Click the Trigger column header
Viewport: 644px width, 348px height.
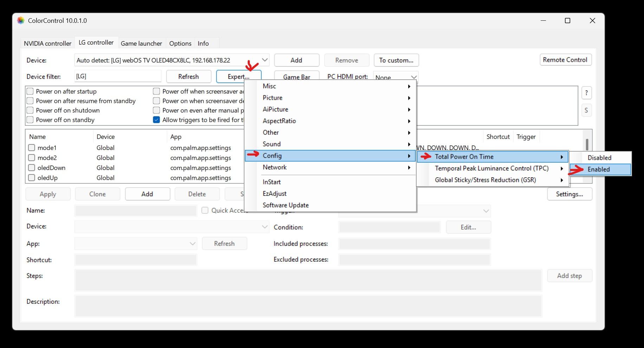pyautogui.click(x=526, y=137)
